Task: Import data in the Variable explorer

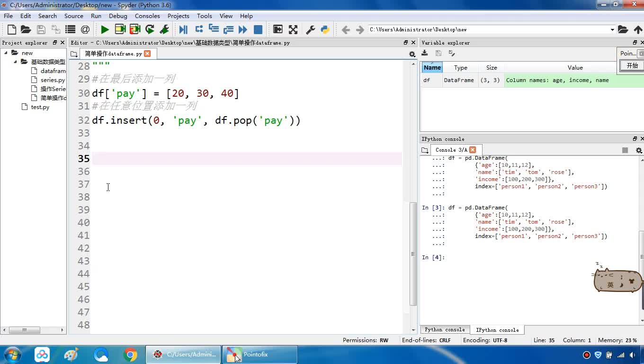Action: pyautogui.click(x=425, y=53)
